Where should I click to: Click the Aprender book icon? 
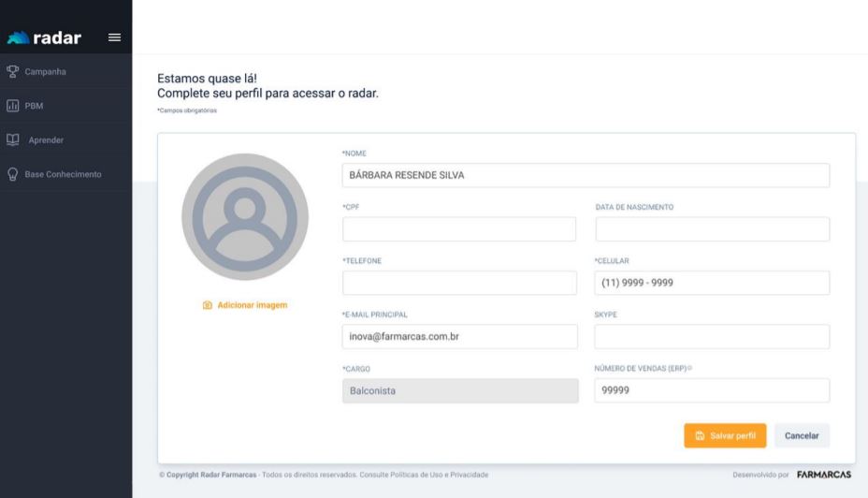click(x=13, y=139)
